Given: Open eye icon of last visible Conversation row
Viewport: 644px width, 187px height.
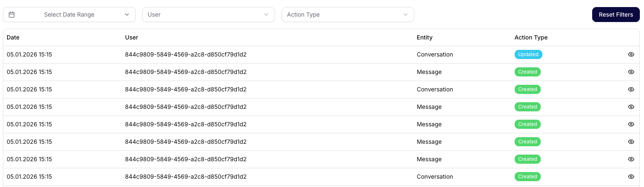Looking at the screenshot, I should [631, 177].
